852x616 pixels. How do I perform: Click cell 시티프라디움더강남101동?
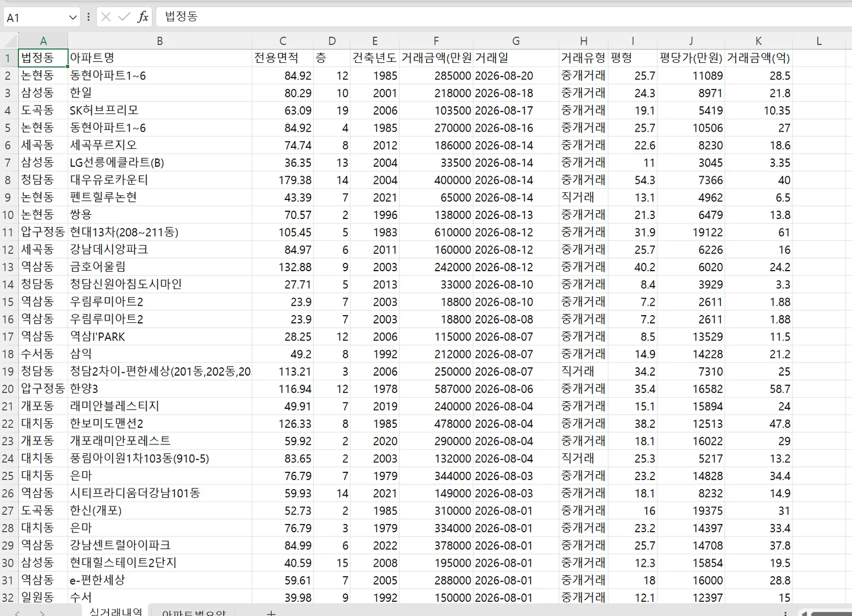[160, 493]
